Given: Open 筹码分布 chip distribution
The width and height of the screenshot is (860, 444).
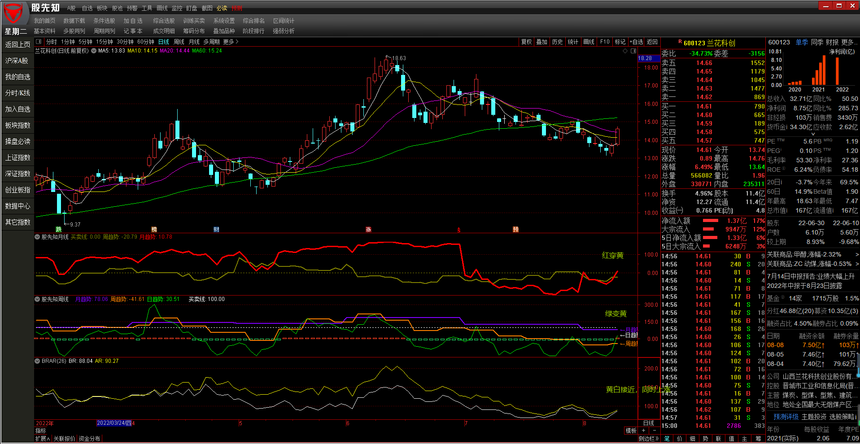Looking at the screenshot, I should tap(194, 31).
